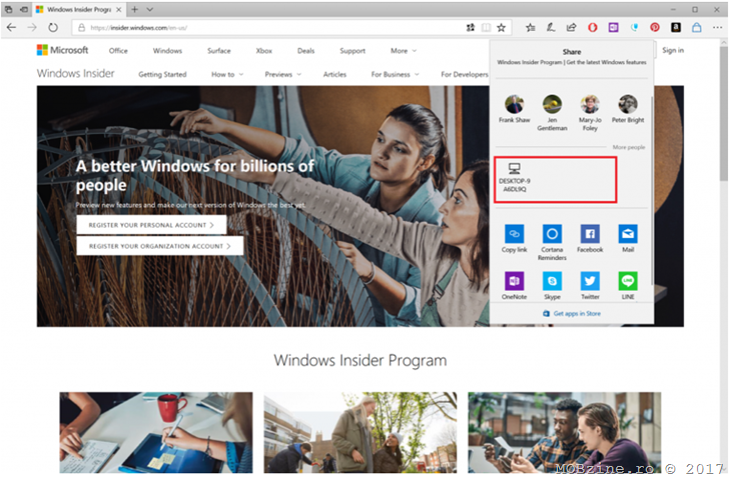Share to Frank Shaw contact
Image resolution: width=729 pixels, height=480 pixels.
tap(514, 109)
